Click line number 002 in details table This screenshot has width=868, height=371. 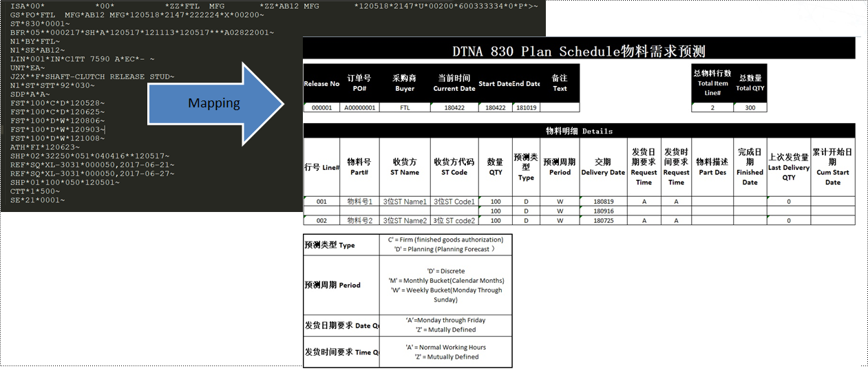coord(322,220)
